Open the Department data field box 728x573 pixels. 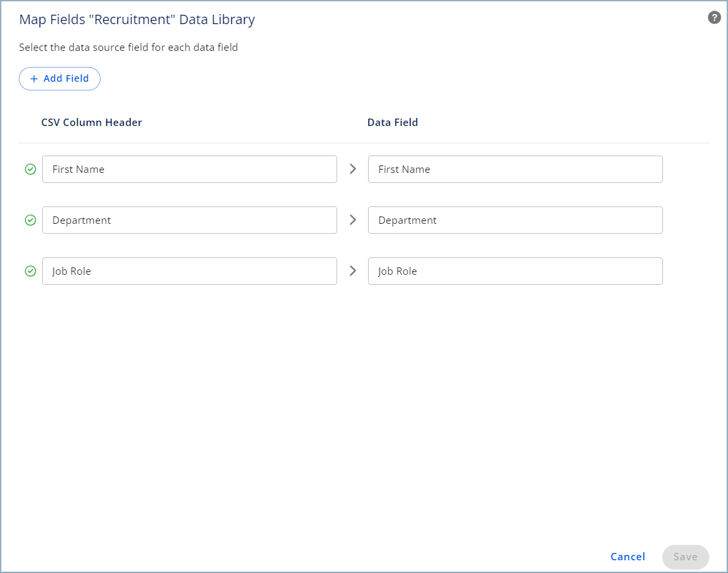515,220
